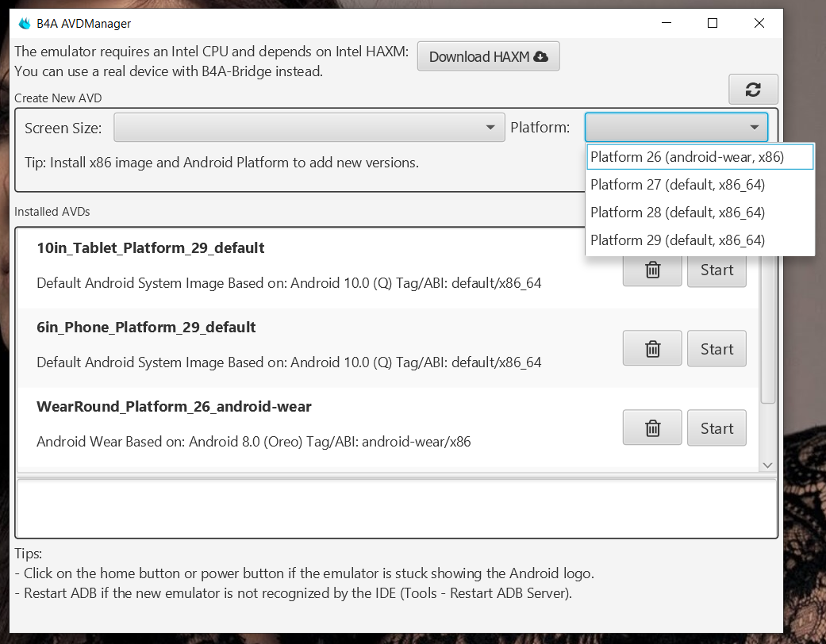The height and width of the screenshot is (644, 826).
Task: Delete the 6in_Phone_Platform_29_default AVD with its trash icon
Action: coord(652,348)
